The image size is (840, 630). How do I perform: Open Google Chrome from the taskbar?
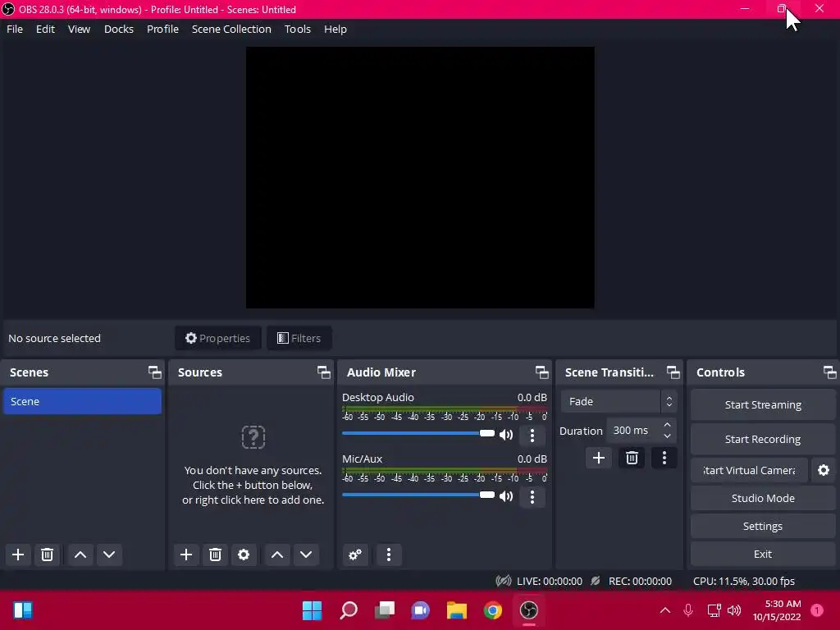492,610
